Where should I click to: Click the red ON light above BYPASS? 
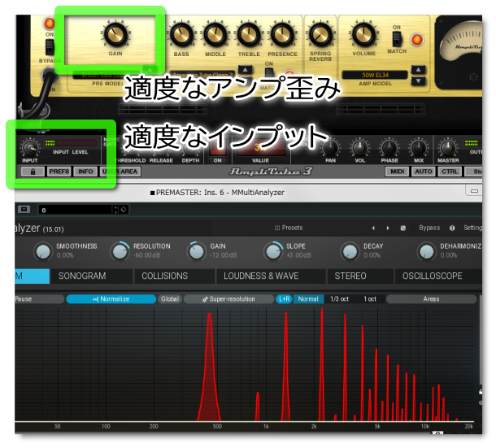coord(50,24)
